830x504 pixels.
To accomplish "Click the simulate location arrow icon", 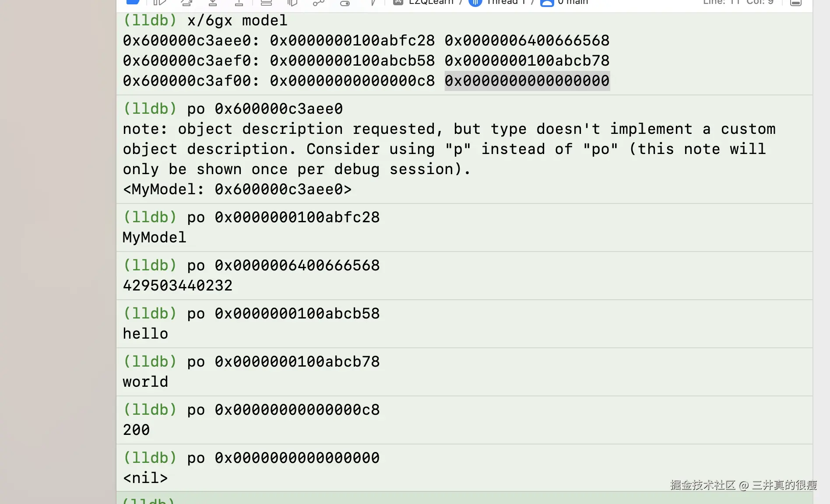I will (373, 2).
